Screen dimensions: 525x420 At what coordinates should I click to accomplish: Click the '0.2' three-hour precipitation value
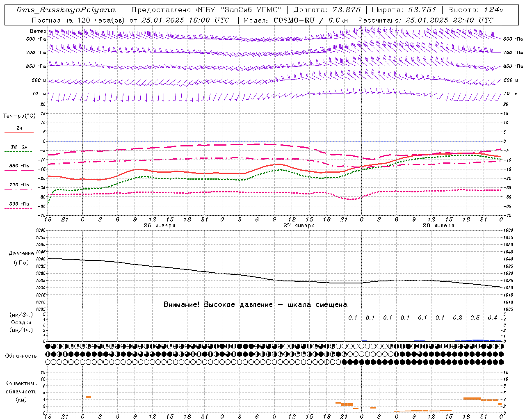[458, 318]
